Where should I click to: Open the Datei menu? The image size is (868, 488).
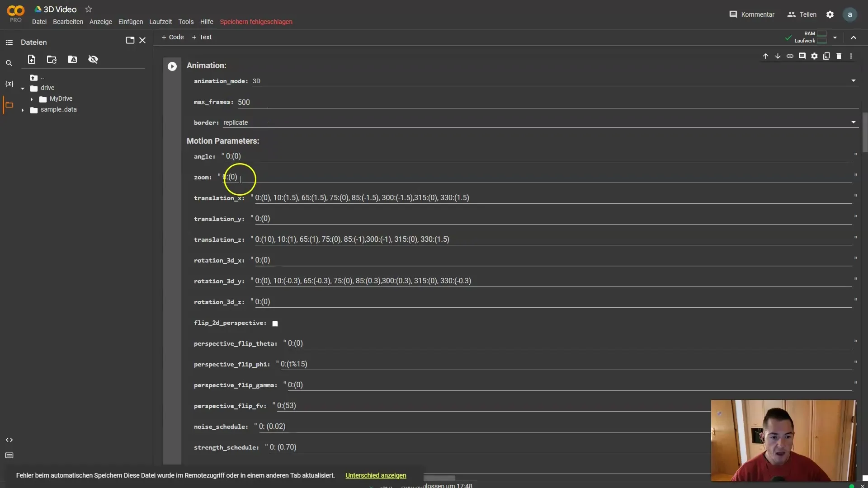click(x=39, y=22)
